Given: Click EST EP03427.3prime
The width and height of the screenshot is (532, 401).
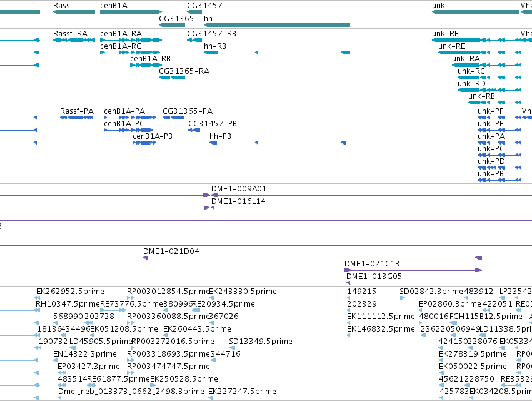Looking at the screenshot, I should click(x=89, y=367).
